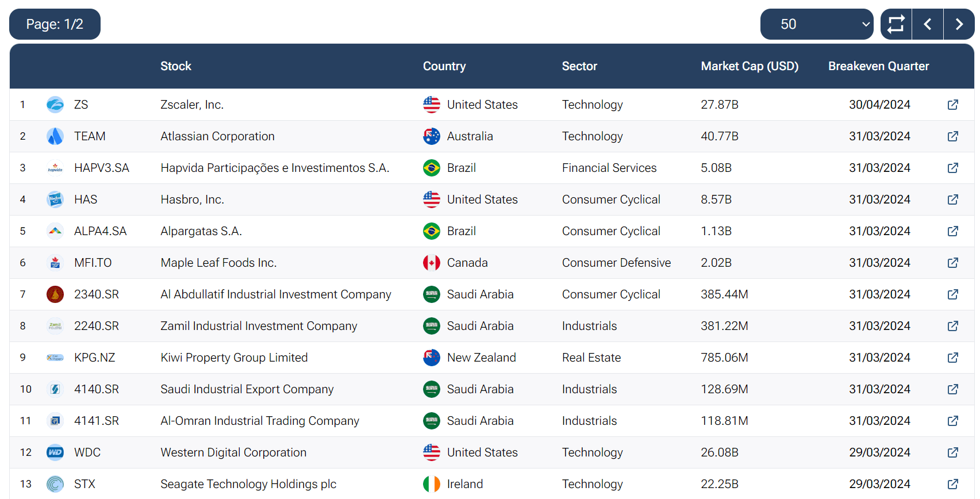The height and width of the screenshot is (499, 980).
Task: Click Kiwi Property Group Limited name
Action: (x=234, y=358)
